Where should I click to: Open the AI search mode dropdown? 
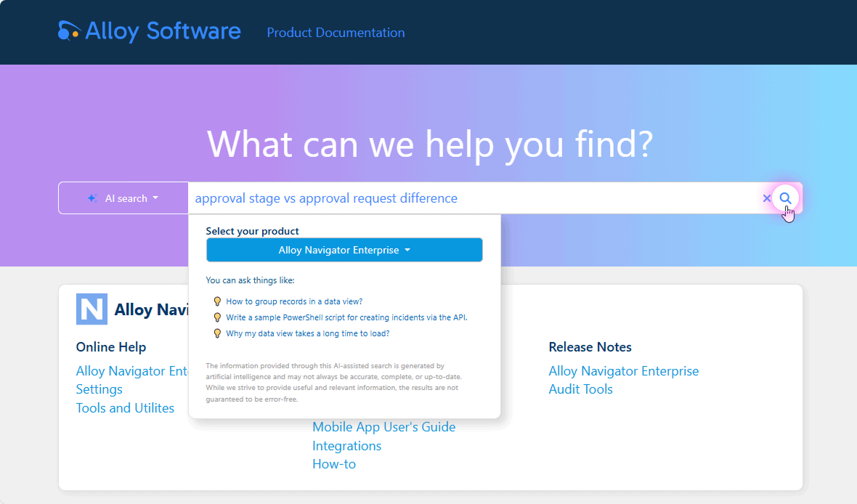(x=123, y=198)
